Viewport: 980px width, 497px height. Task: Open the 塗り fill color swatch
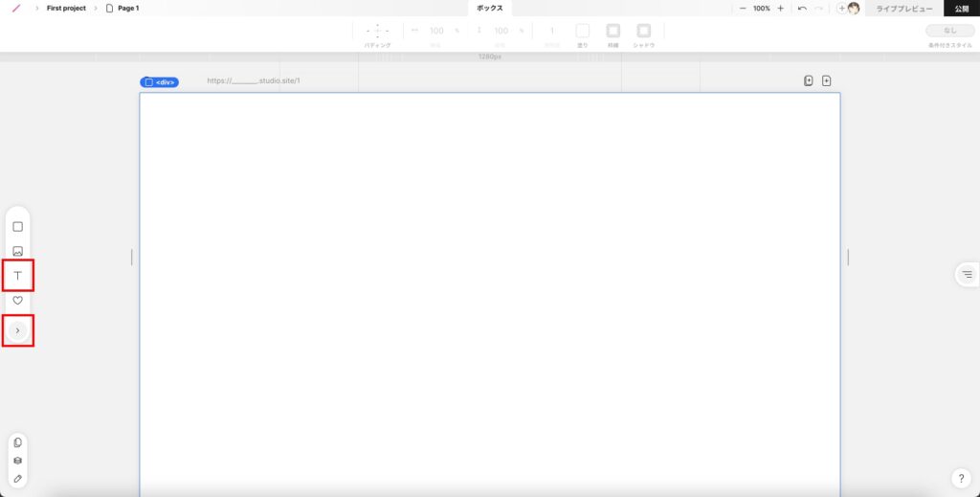click(x=582, y=31)
